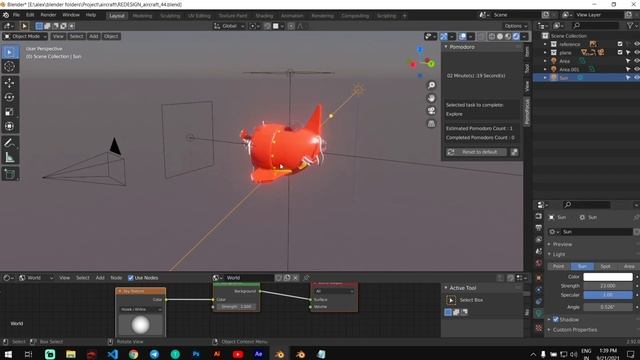Unlink the World datablock with the X icon
Screen dimensions: 640x360
[296, 278]
